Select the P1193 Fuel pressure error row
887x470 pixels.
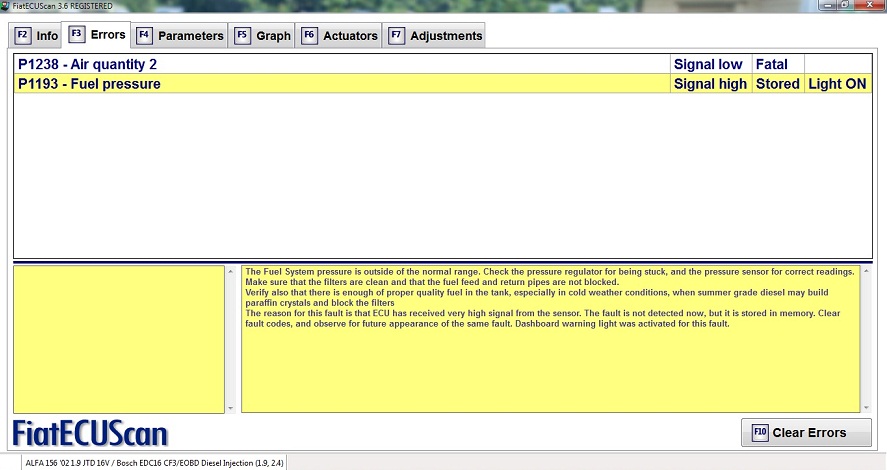pyautogui.click(x=90, y=84)
